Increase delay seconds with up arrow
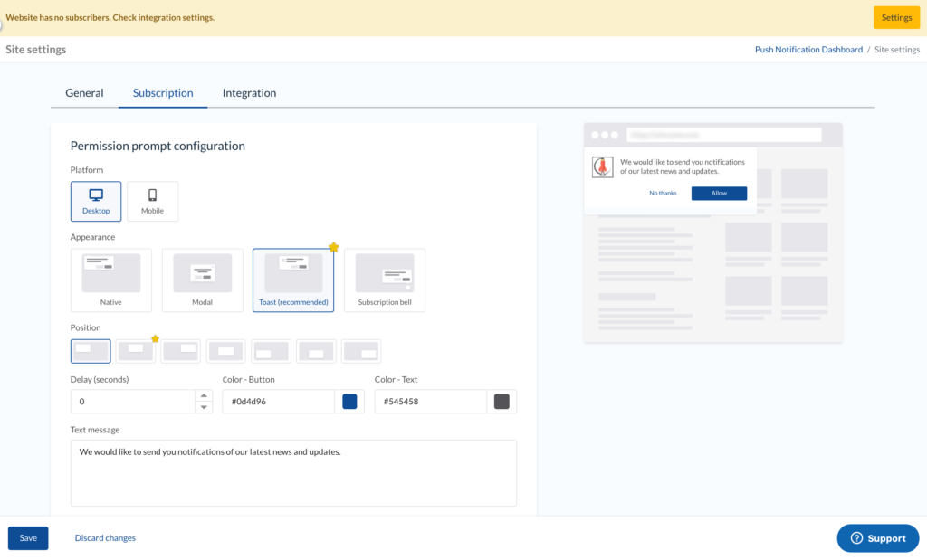Image resolution: width=927 pixels, height=560 pixels. [204, 395]
